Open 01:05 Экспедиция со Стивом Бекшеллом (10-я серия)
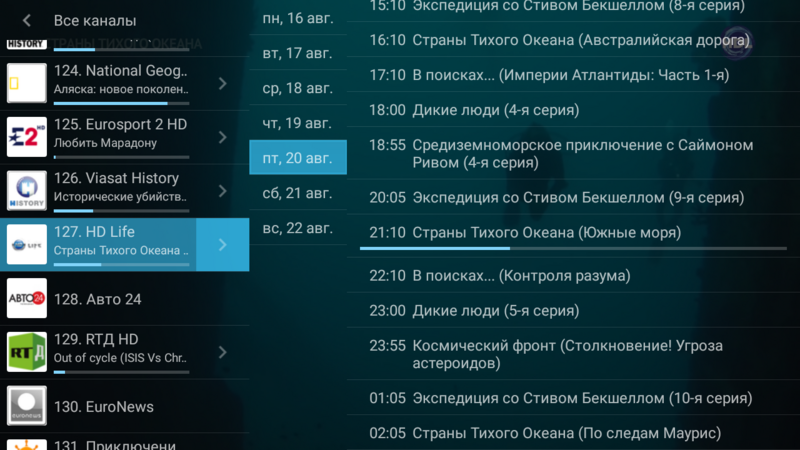800x450 pixels. [x=573, y=397]
